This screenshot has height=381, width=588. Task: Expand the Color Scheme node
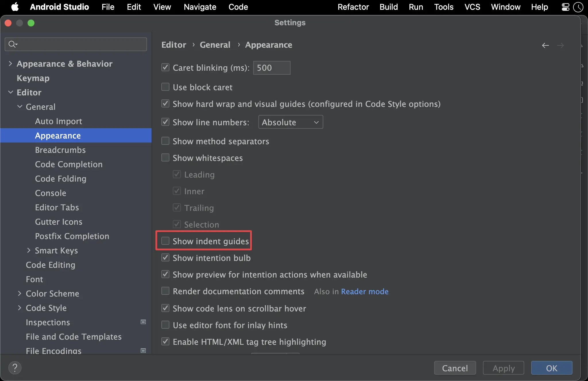(20, 293)
